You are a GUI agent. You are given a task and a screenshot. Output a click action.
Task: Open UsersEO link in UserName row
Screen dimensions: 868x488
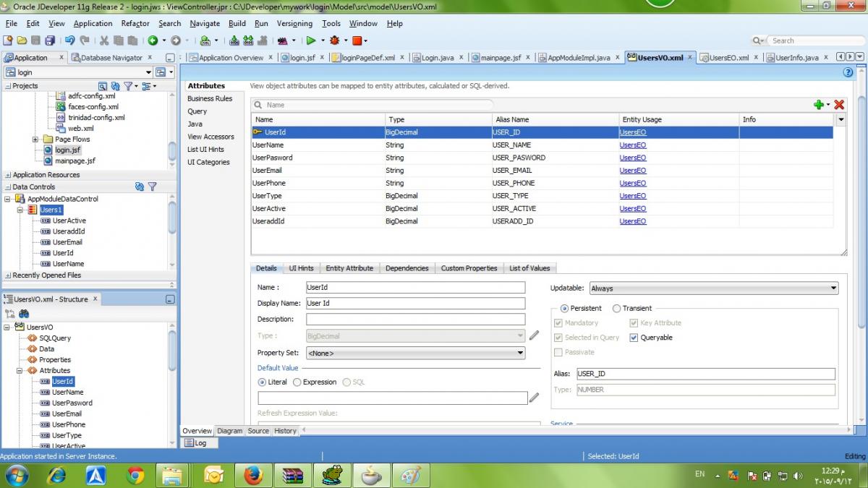click(x=632, y=145)
